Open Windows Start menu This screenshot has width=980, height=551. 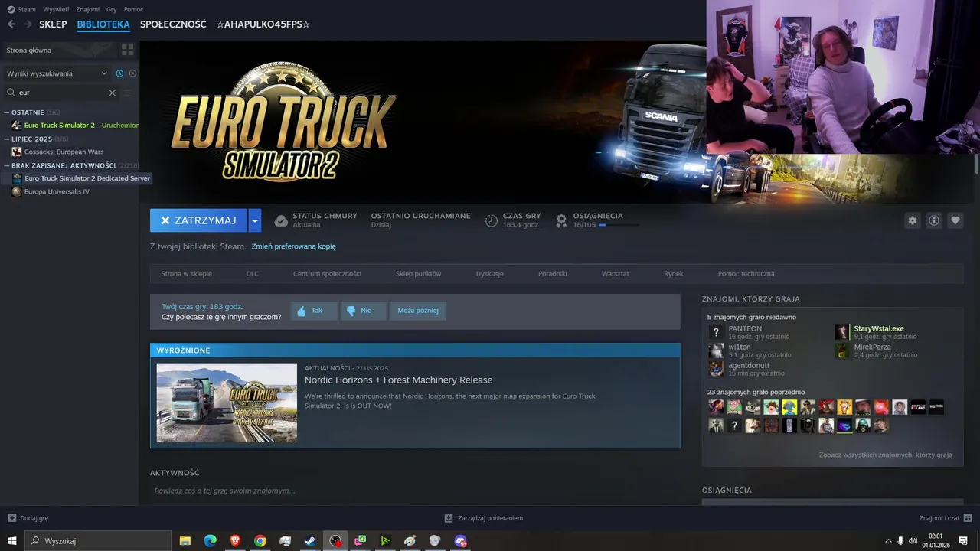point(12,541)
